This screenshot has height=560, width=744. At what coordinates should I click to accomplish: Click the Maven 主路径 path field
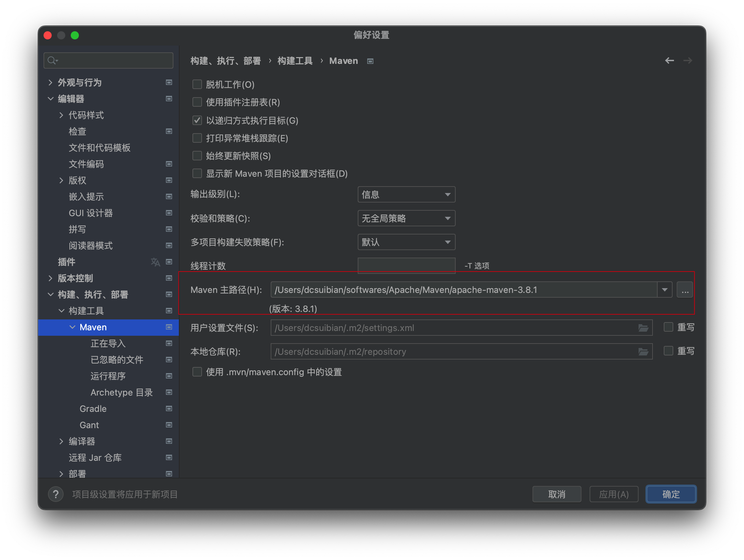[x=464, y=290]
